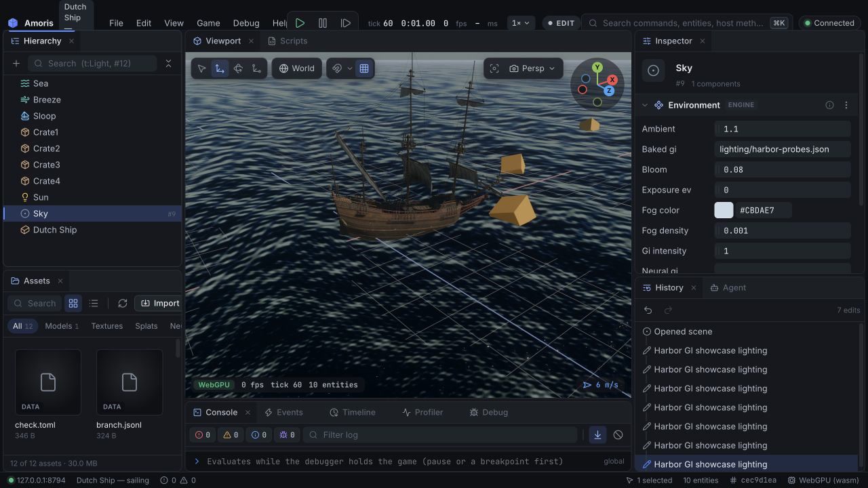Open the playback speed 1× dropdown
This screenshot has width=868, height=488.
[521, 23]
